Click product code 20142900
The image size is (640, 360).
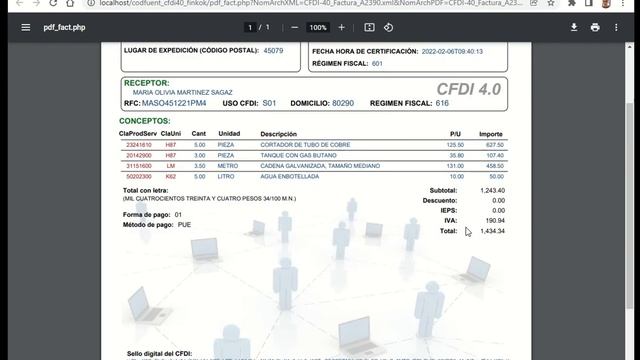(x=139, y=156)
